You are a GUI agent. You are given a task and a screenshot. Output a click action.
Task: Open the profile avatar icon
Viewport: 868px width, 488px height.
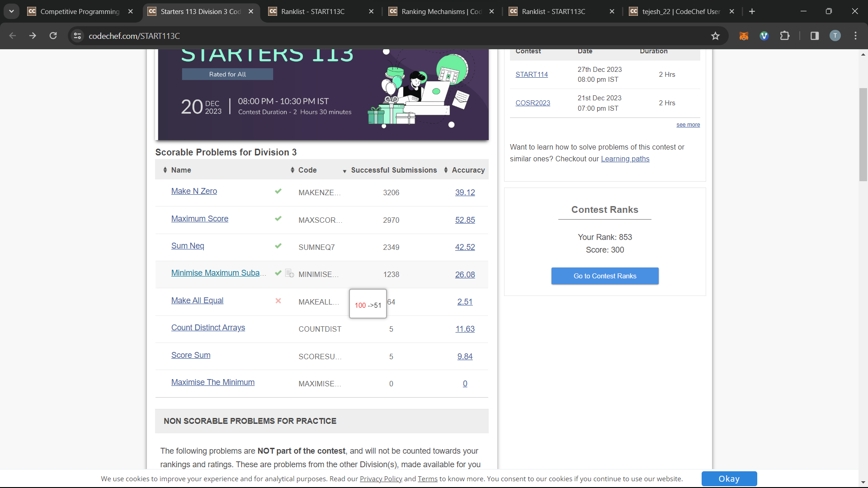[835, 36]
